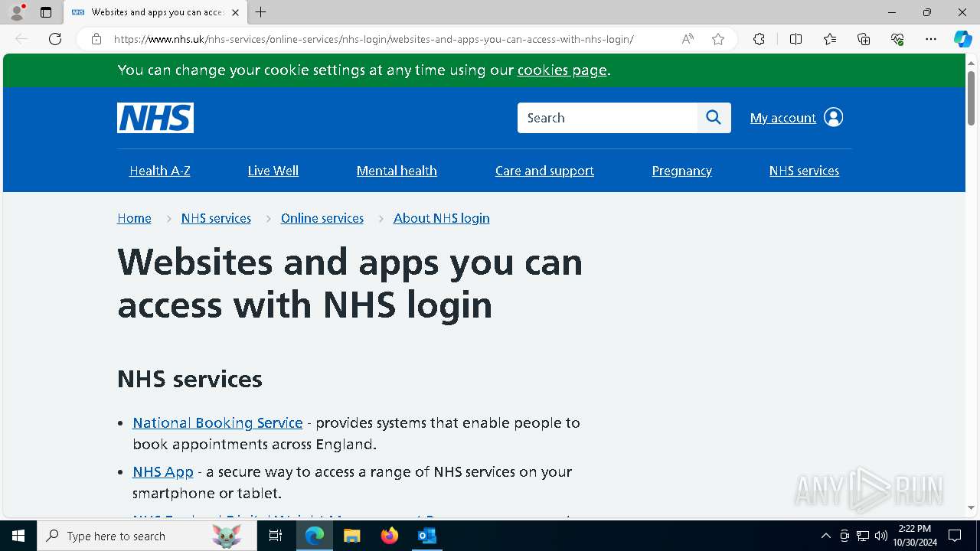Close the NHS browser tab
Image resolution: width=980 pixels, height=551 pixels.
click(x=235, y=12)
